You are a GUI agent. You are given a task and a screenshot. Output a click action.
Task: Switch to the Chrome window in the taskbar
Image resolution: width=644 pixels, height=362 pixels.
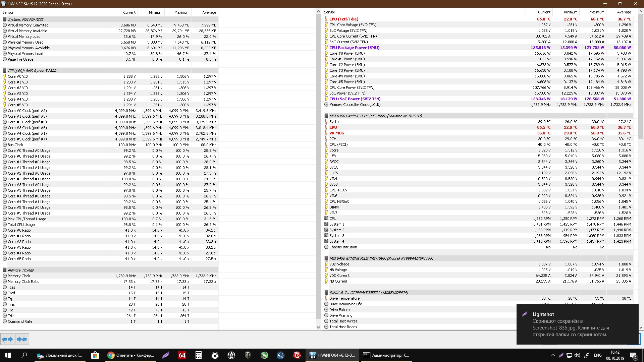tap(131, 355)
